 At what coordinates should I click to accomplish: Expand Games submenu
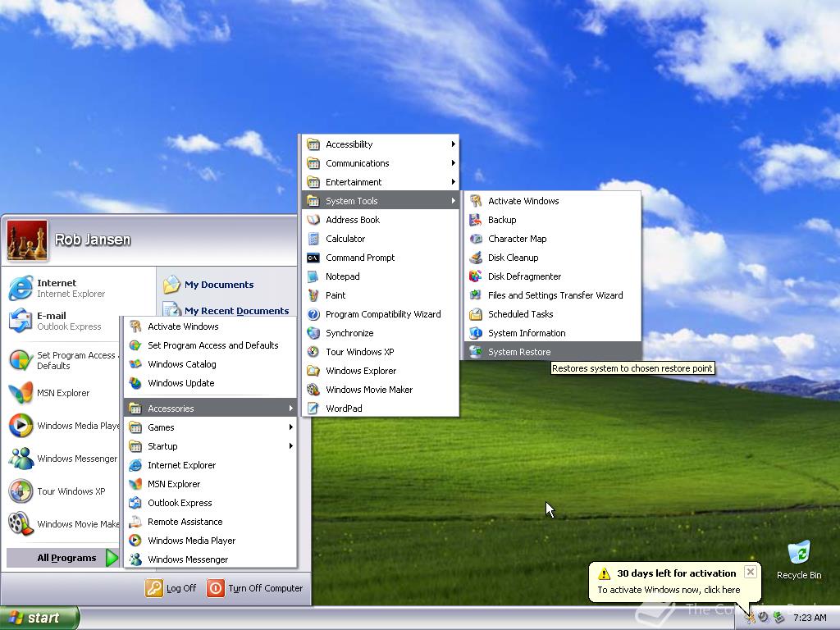pos(211,427)
